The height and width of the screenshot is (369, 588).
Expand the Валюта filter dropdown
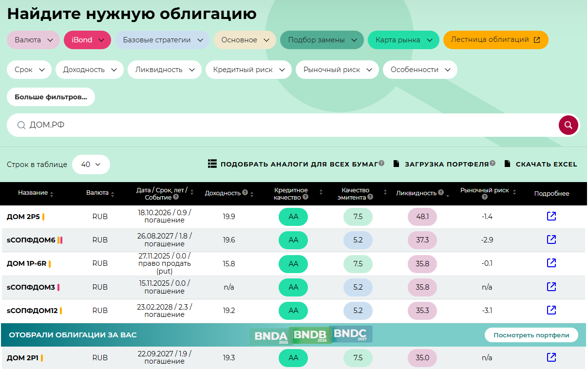coord(33,40)
